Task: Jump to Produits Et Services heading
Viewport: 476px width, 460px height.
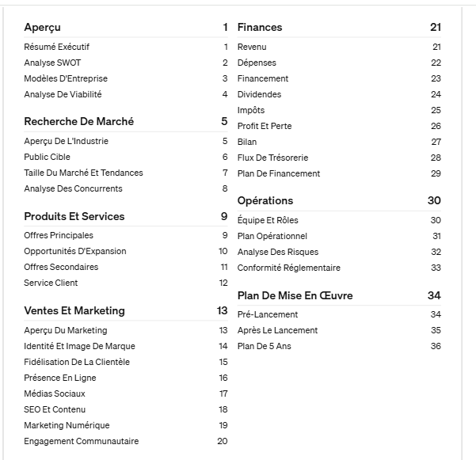Action: coord(126,216)
